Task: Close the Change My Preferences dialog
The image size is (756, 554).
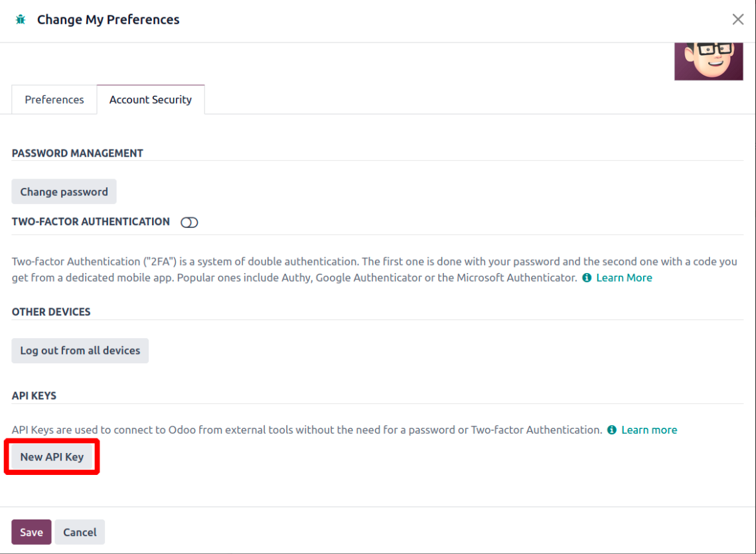Action: [x=737, y=19]
